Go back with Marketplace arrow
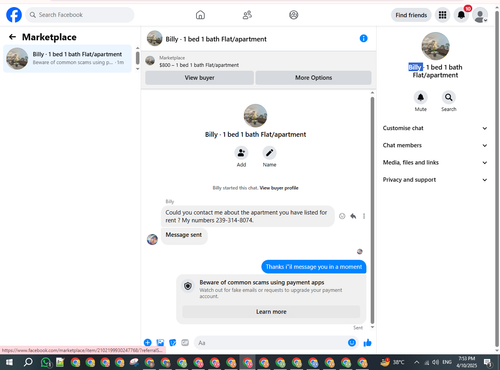The width and height of the screenshot is (500, 370). click(12, 37)
